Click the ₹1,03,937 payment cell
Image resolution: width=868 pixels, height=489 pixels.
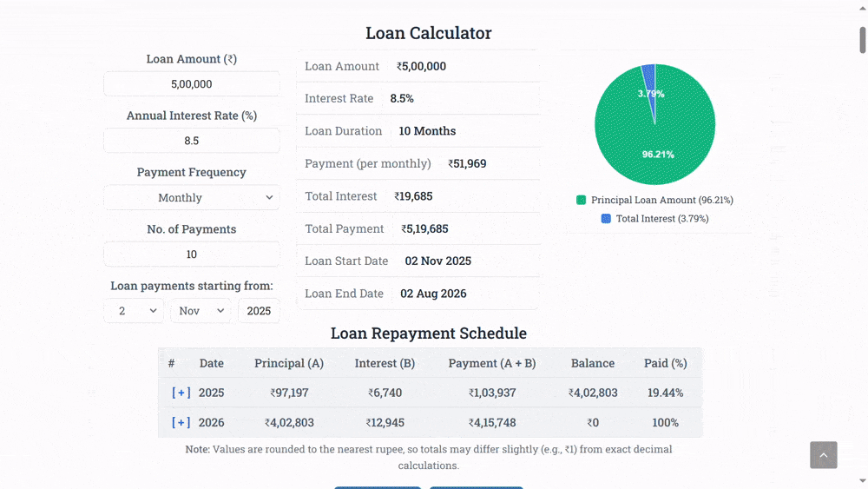pos(492,393)
